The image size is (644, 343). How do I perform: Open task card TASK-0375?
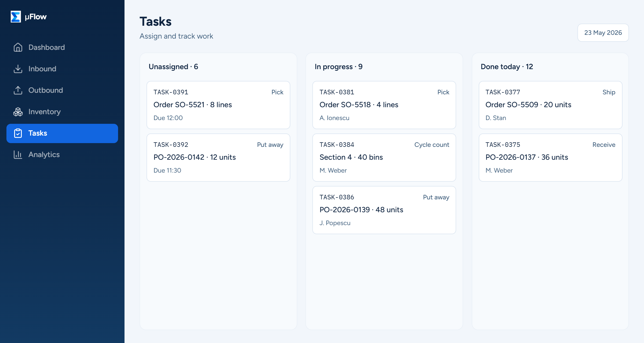pos(551,158)
